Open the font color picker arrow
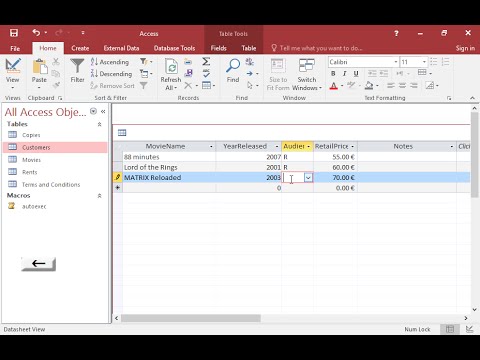Image resolution: width=480 pixels, height=360 pixels. click(342, 86)
